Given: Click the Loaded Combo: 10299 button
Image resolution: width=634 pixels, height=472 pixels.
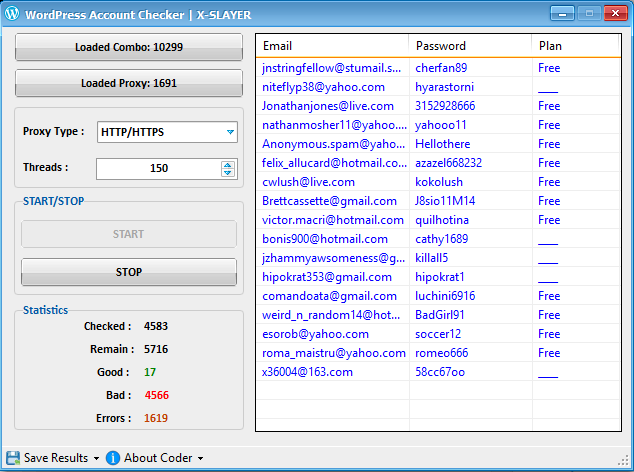Looking at the screenshot, I should click(x=129, y=47).
